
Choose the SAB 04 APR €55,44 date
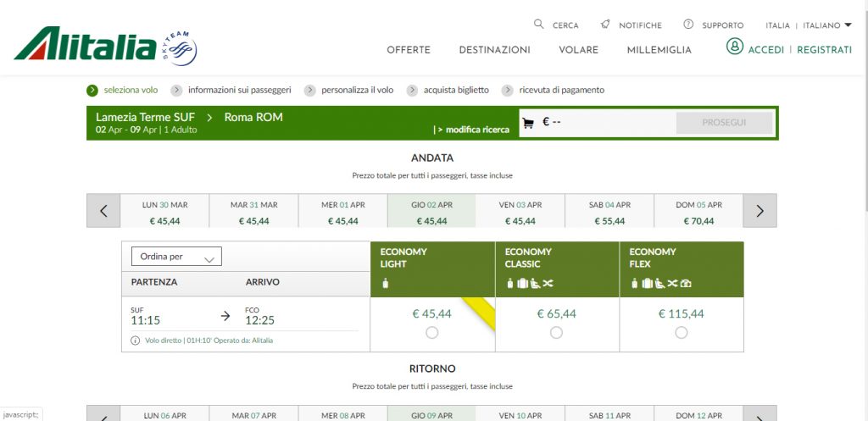point(609,212)
